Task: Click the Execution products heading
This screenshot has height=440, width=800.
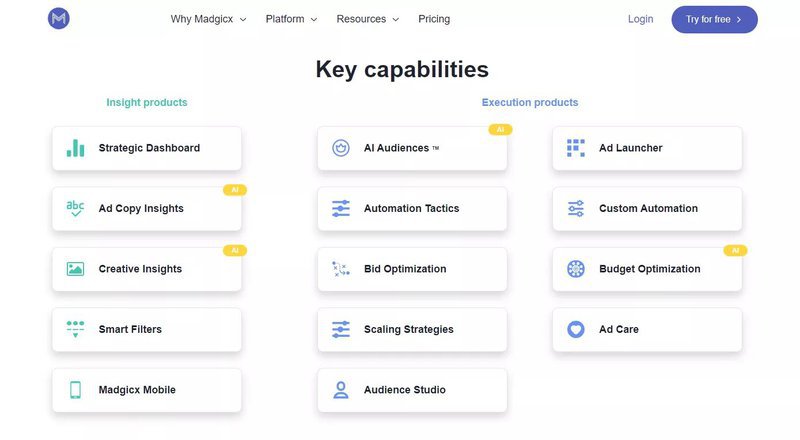Action: click(530, 103)
